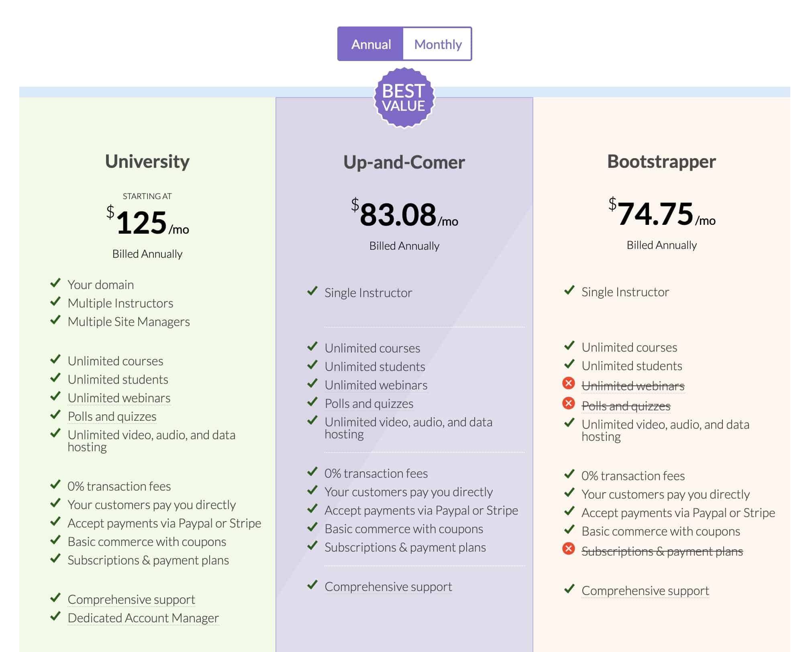Click Comprehensive support in Bootstrapper plan

tap(645, 591)
